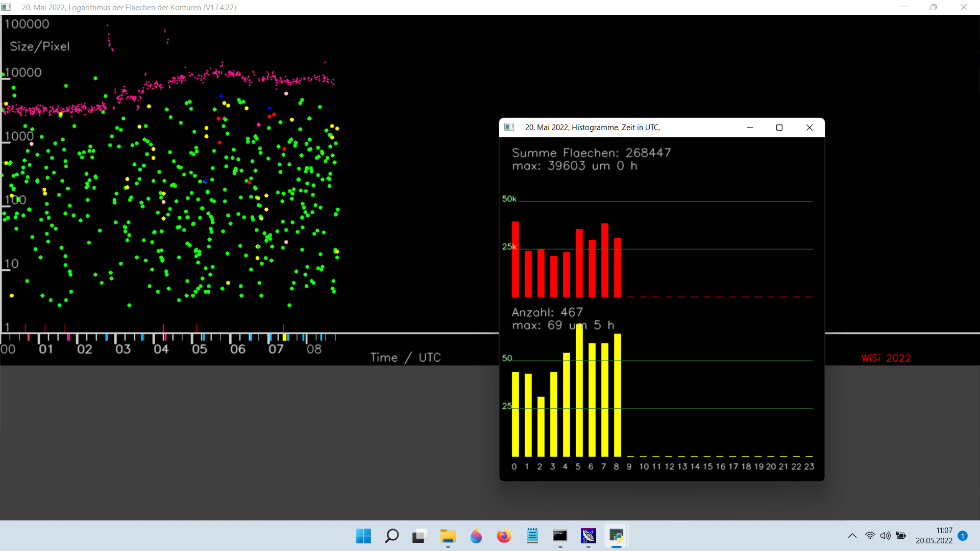Click the "Size/Pixel" axis label

(x=40, y=46)
